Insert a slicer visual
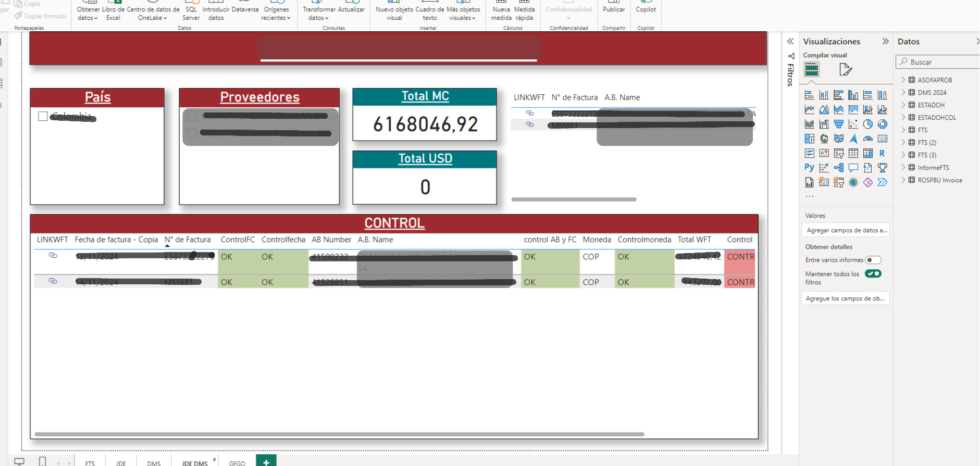 (838, 154)
